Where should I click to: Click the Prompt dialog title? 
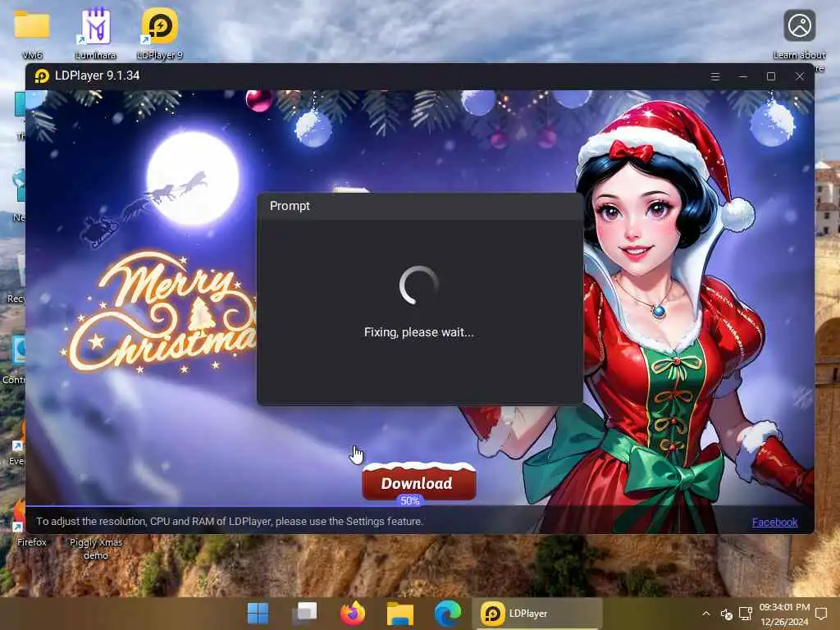pyautogui.click(x=290, y=206)
